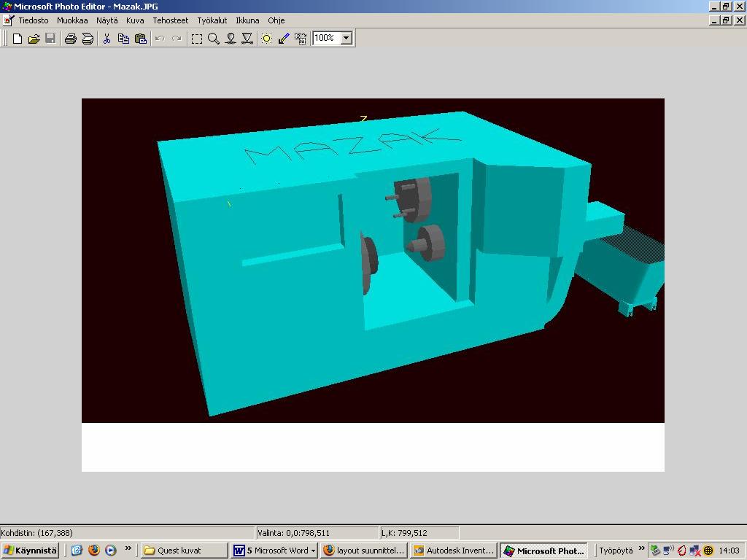
Task: Minimize the Mazak.JPG document window
Action: point(714,20)
